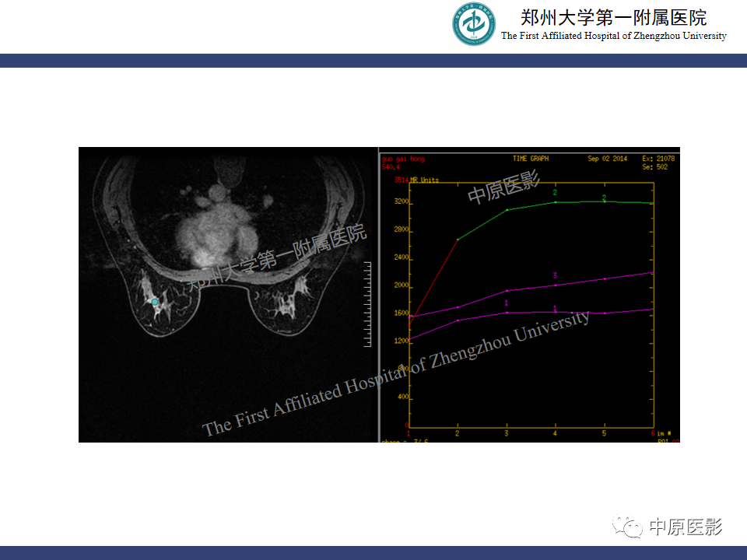Select the exam number 'Ex: 21078'
747x560 pixels.
(658, 159)
